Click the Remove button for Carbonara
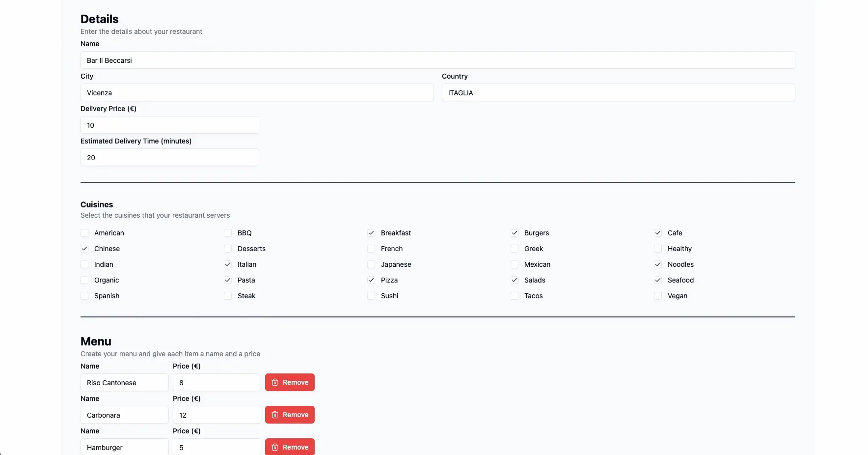Screen dimensions: 868x455 (x=290, y=415)
